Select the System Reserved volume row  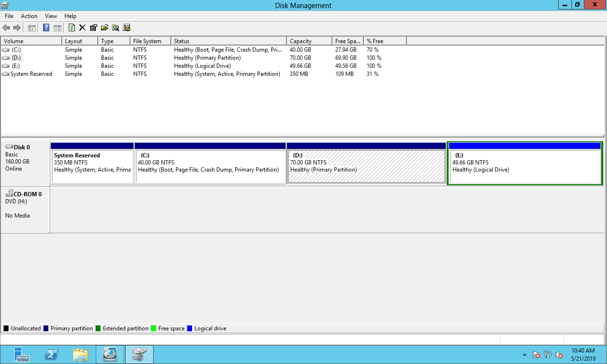(x=31, y=74)
